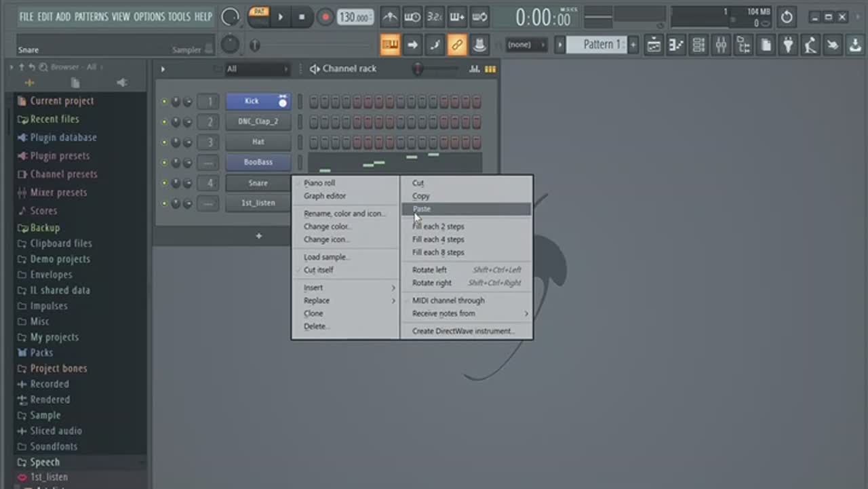The width and height of the screenshot is (868, 489).
Task: Expand the 'Receive notes from' submenu
Action: coord(469,313)
